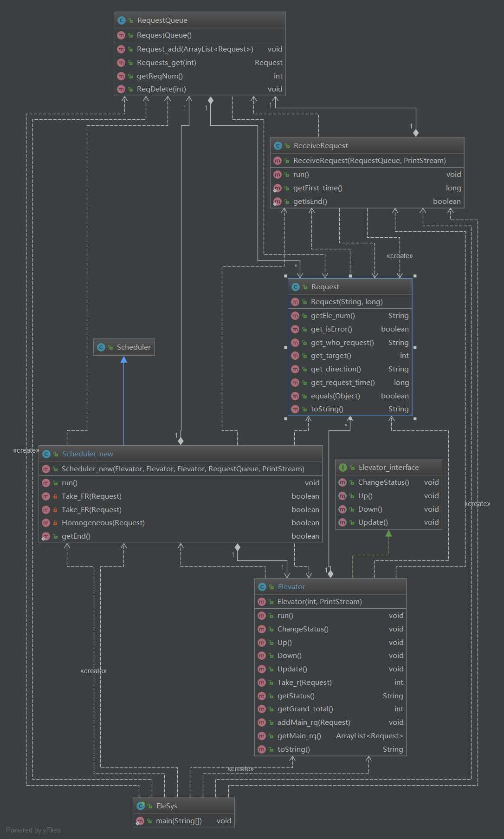This screenshot has width=504, height=839.
Task: Select ReceiveRequest(RequestQueue, PrintStream) constructor
Action: tap(367, 161)
